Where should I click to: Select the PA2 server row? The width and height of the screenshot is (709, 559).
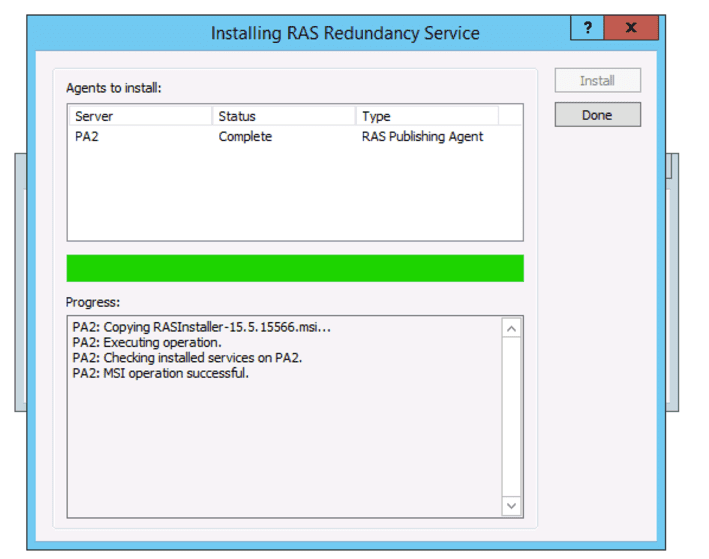(295, 137)
